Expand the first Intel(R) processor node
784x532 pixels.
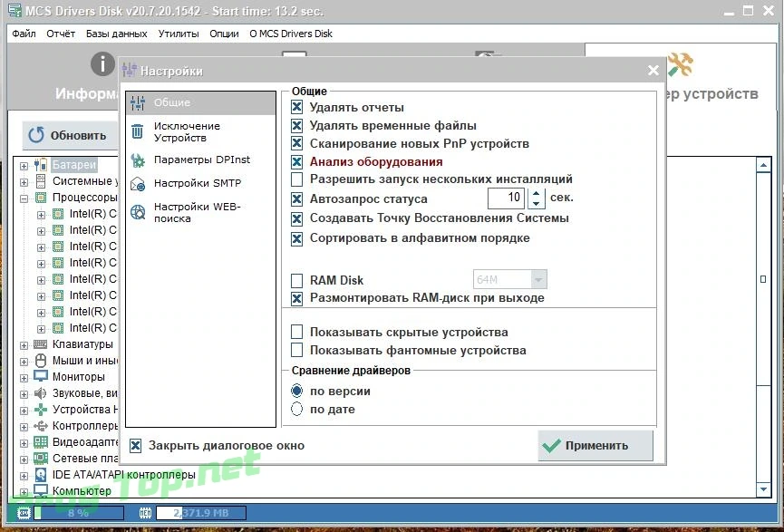[x=41, y=215]
